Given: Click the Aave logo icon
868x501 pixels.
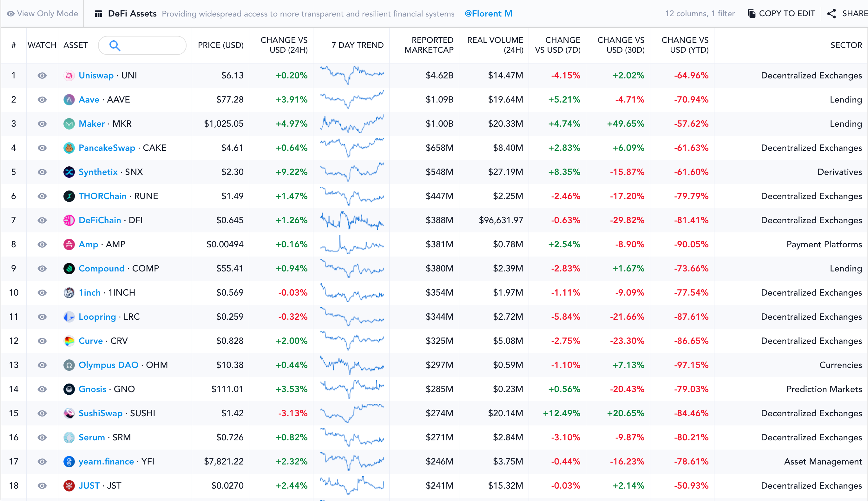Looking at the screenshot, I should click(69, 99).
